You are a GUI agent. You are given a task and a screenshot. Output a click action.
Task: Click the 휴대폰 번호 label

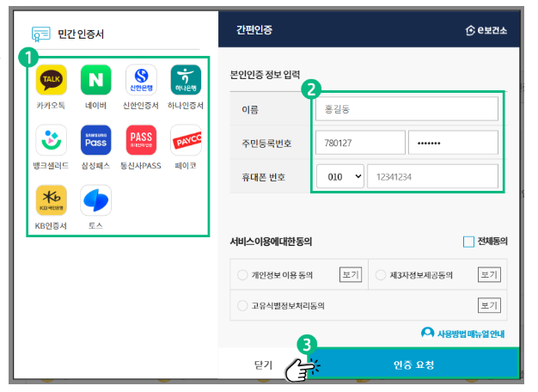[264, 177]
